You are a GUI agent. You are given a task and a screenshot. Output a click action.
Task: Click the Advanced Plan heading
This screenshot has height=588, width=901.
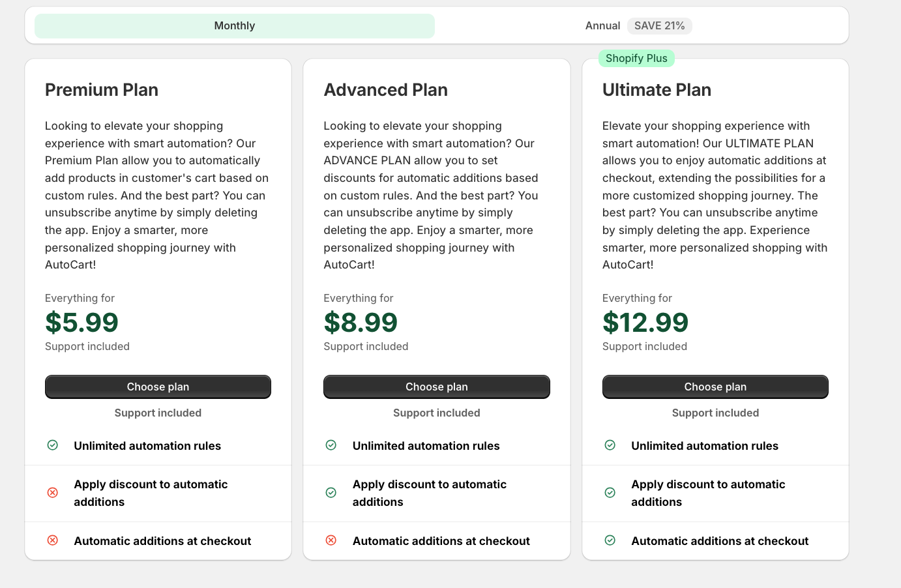click(x=386, y=90)
